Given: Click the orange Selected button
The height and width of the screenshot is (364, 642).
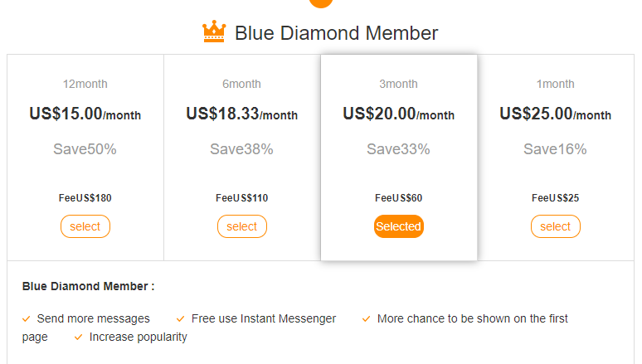Looking at the screenshot, I should (x=399, y=226).
